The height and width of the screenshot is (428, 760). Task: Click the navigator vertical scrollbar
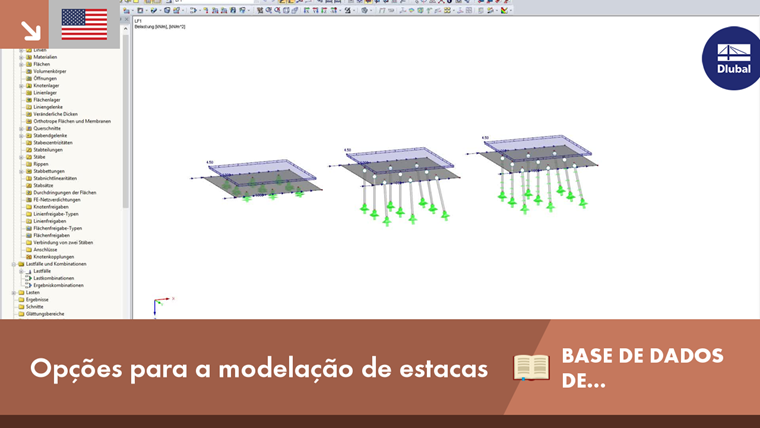[126, 121]
